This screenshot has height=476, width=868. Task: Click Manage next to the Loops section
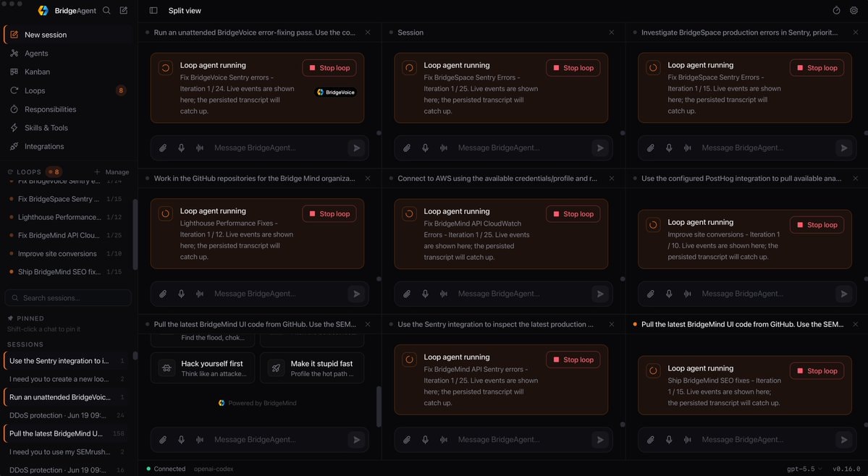coord(112,172)
